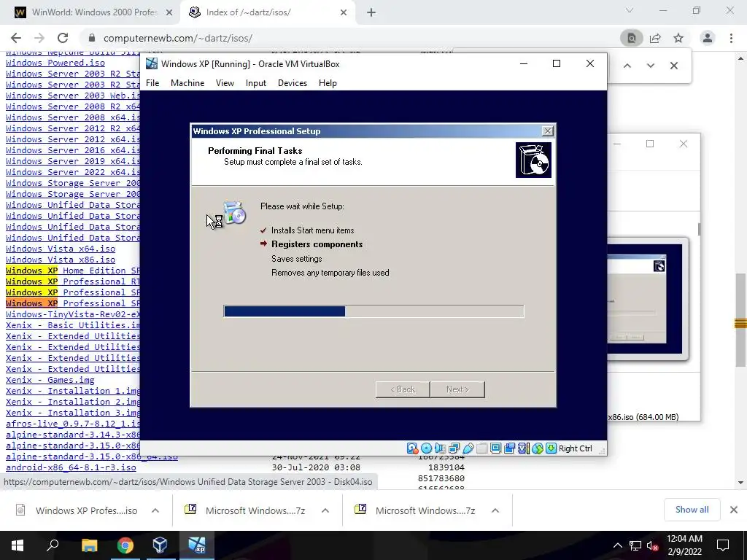Screen dimensions: 747x560
Task: Click the Chrome back arrow
Action: click(x=16, y=38)
